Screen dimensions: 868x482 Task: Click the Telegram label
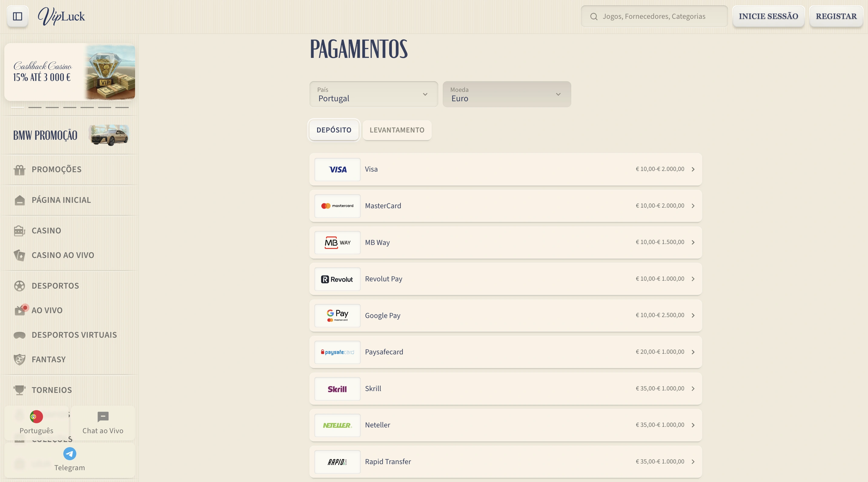click(x=70, y=468)
